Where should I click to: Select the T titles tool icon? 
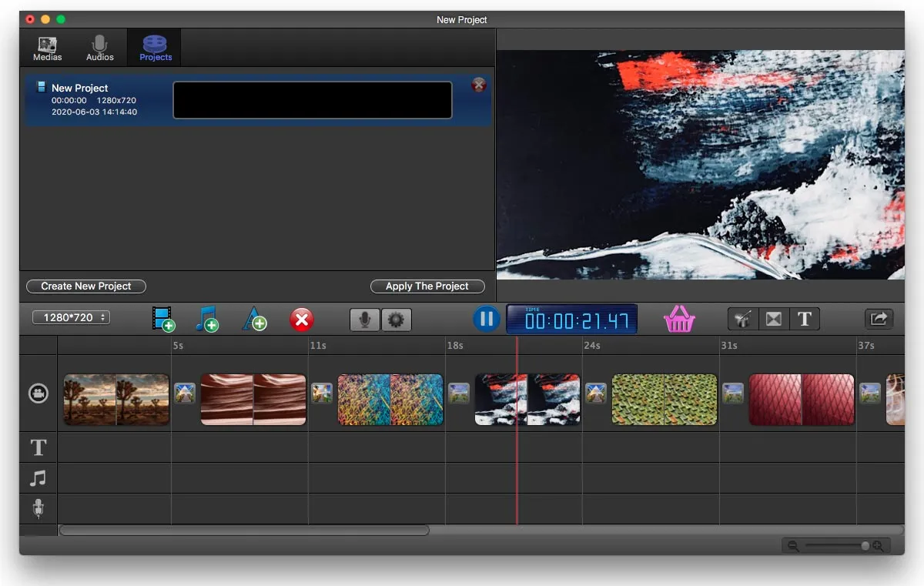point(804,318)
